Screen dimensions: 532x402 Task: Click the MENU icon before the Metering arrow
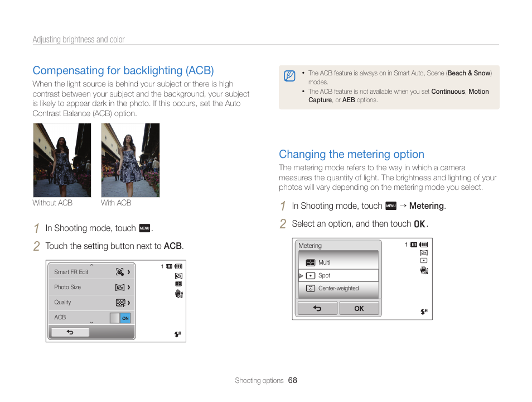tap(391, 206)
